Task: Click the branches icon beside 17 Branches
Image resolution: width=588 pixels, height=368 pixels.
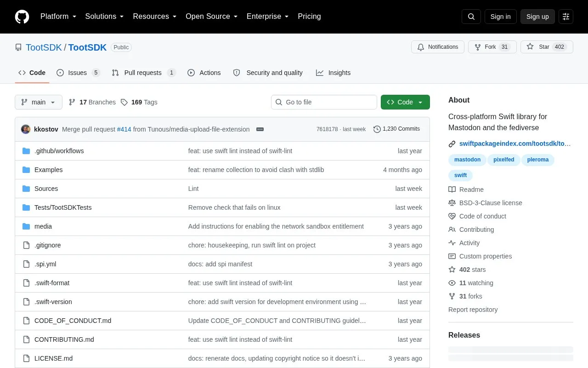Action: pyautogui.click(x=72, y=102)
